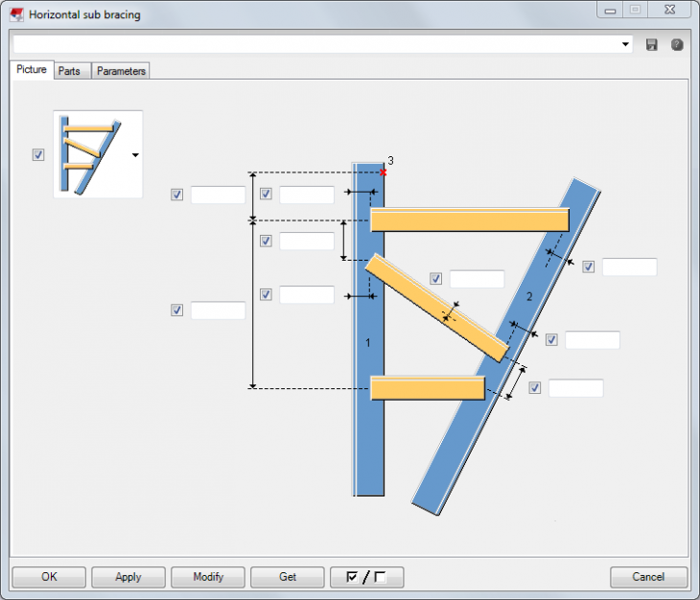Click the overall height input field
The height and width of the screenshot is (600, 700).
(x=218, y=310)
